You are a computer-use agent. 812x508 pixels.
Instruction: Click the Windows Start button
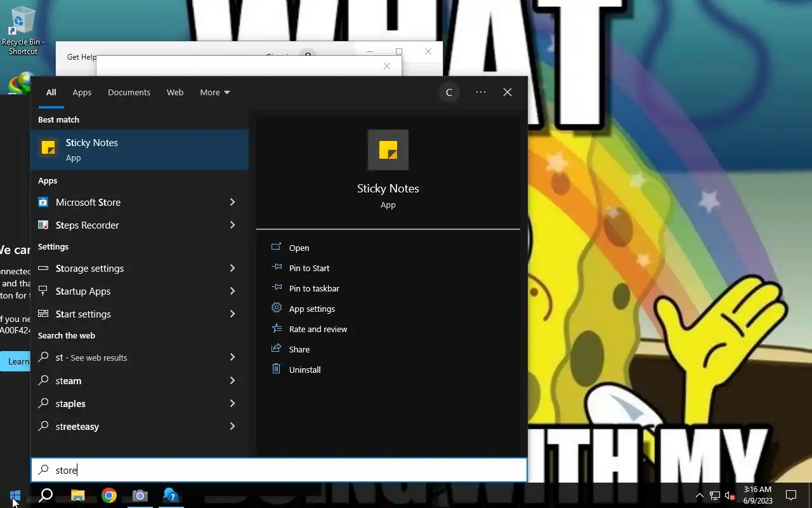15,495
